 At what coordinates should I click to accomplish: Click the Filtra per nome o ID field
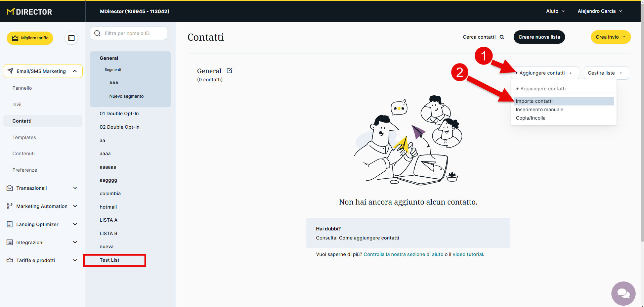(133, 33)
